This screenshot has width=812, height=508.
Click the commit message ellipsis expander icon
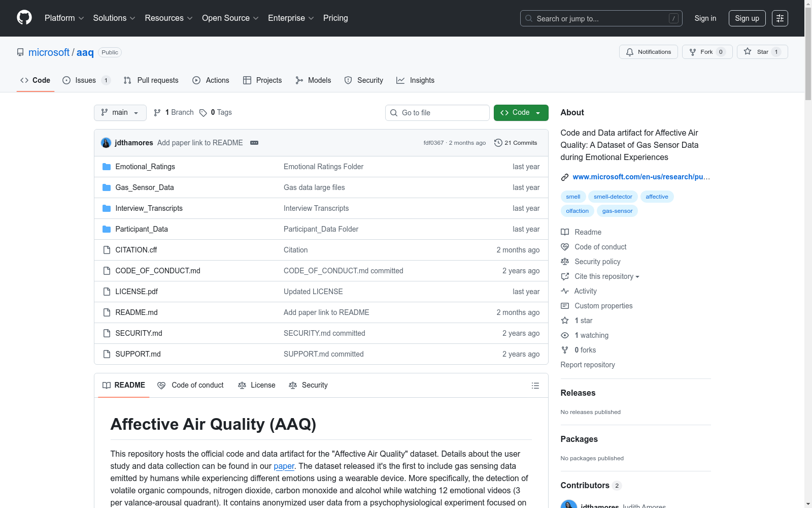[x=254, y=143]
